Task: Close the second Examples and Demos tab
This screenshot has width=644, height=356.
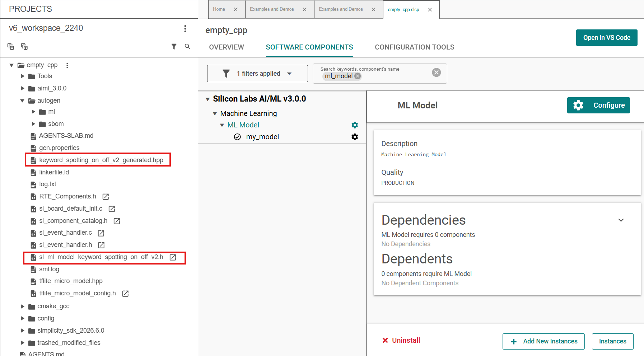Action: coord(373,9)
